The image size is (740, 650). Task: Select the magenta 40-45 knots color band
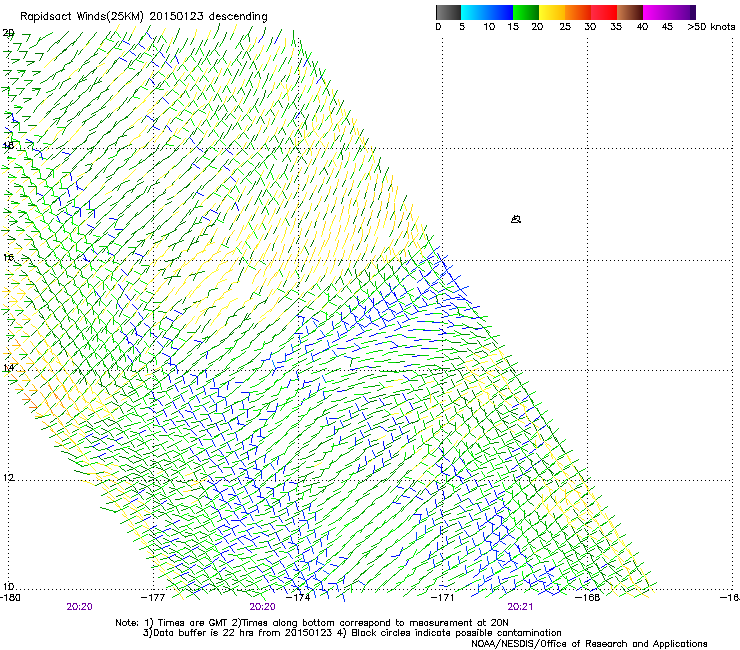(x=656, y=12)
